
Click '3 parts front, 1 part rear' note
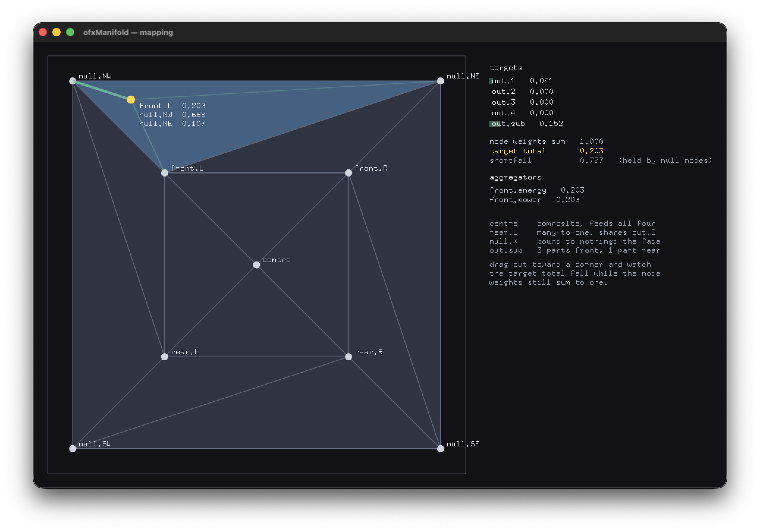coord(598,251)
